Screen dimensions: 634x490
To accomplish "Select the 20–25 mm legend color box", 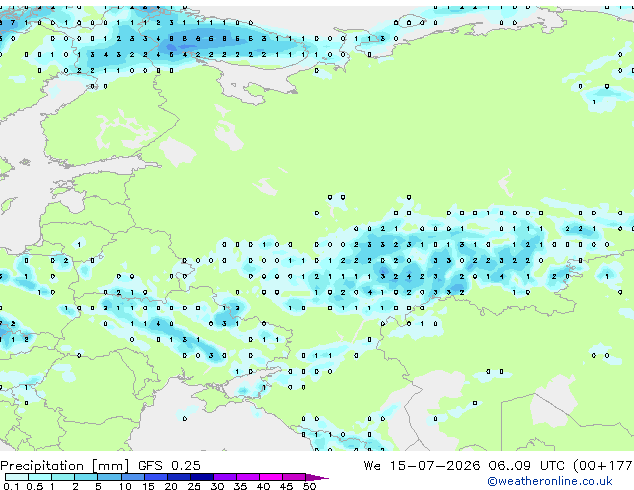I will tap(179, 477).
